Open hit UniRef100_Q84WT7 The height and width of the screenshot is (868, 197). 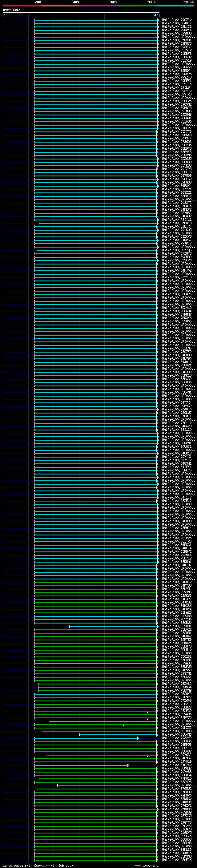pyautogui.click(x=177, y=23)
